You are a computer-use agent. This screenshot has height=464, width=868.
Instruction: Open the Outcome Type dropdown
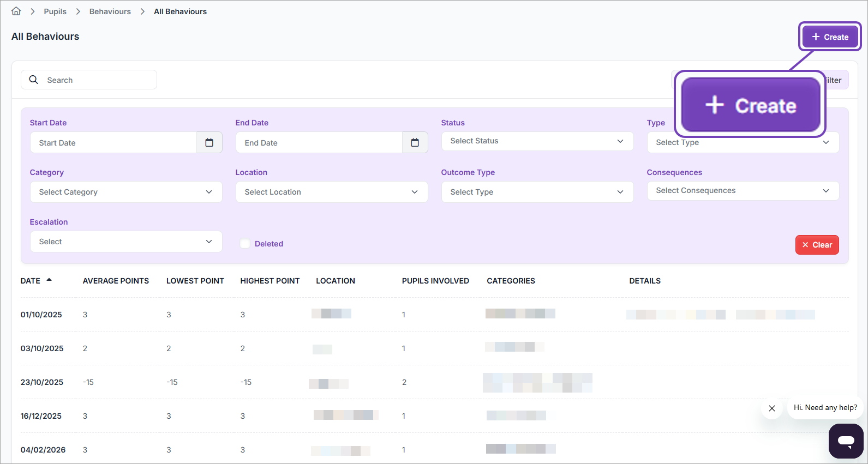[537, 192]
